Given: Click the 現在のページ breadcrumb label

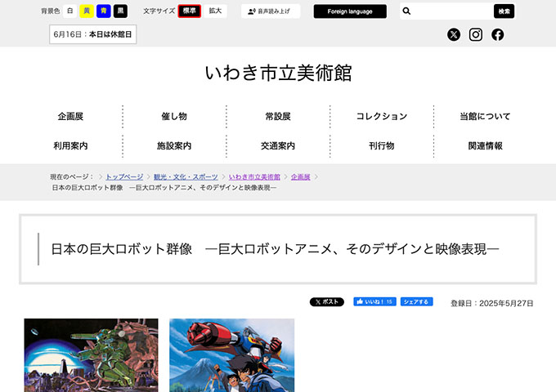Looking at the screenshot, I should click(x=72, y=176).
